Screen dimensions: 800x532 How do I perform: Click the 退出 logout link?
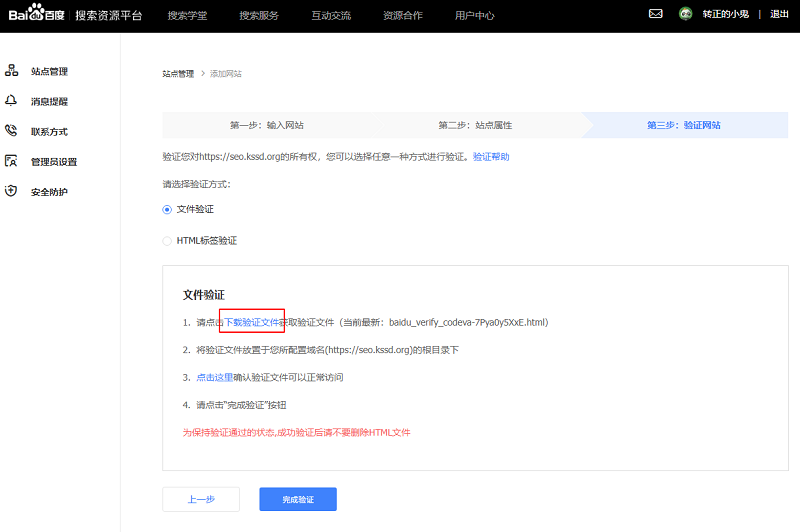[x=779, y=14]
